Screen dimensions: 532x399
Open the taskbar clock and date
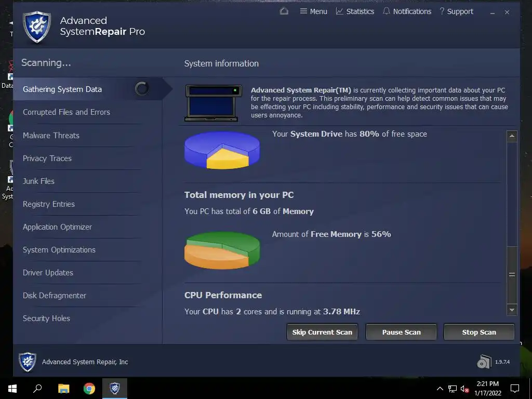pos(487,389)
